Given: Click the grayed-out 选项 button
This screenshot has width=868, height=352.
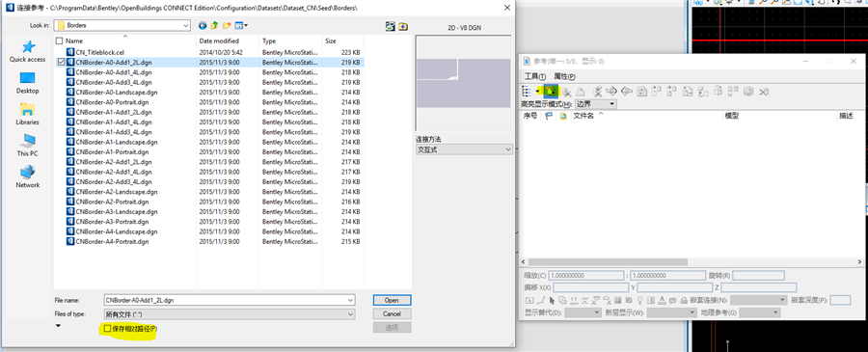Looking at the screenshot, I should [x=392, y=328].
